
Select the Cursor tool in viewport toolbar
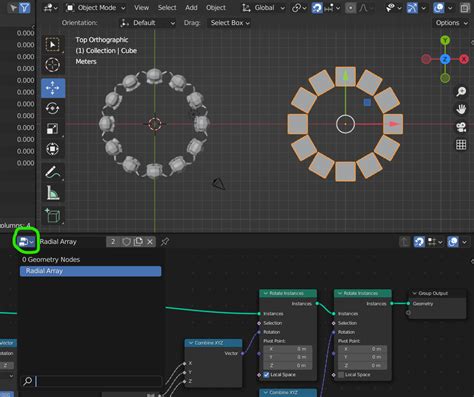pos(53,65)
